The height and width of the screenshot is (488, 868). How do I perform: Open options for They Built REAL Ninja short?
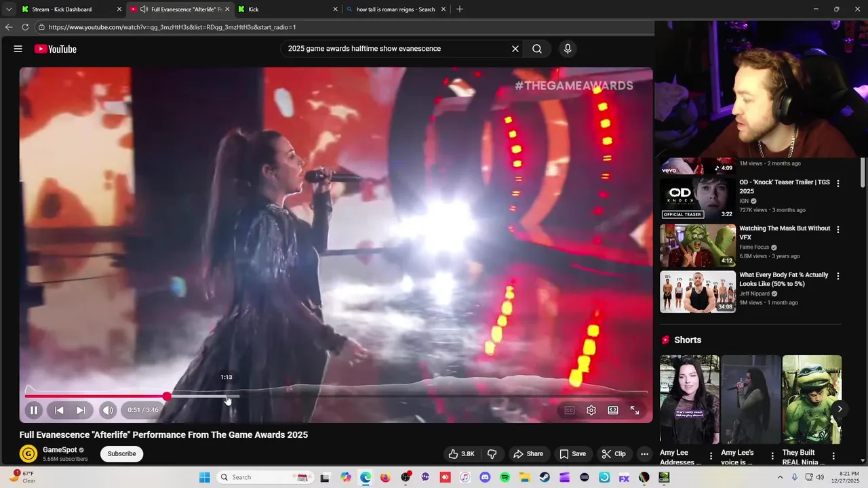point(833,455)
